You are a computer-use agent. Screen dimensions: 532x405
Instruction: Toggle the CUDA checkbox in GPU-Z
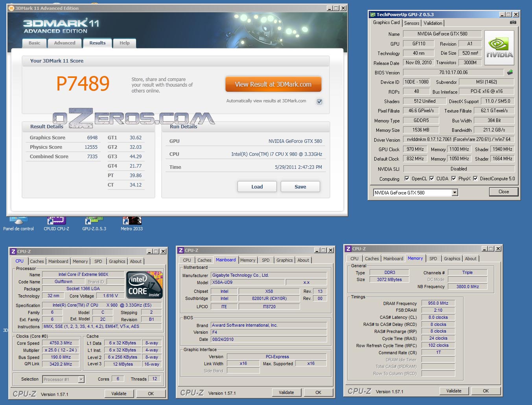click(x=432, y=178)
